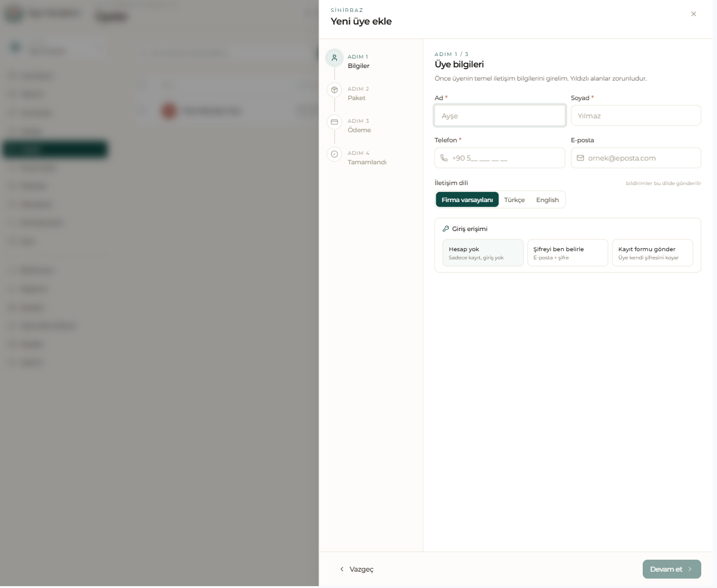Viewport: 717px width, 588px height.
Task: Click the Devam et button
Action: tap(672, 568)
